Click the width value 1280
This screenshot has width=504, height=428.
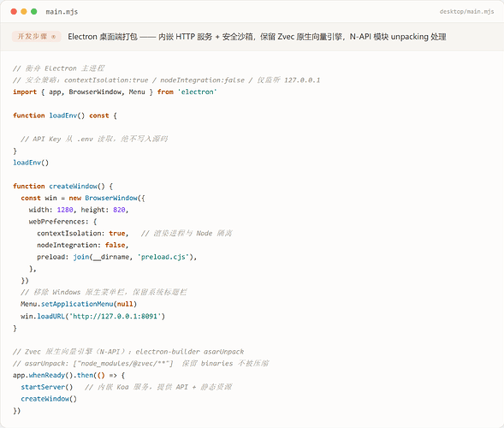(65, 210)
